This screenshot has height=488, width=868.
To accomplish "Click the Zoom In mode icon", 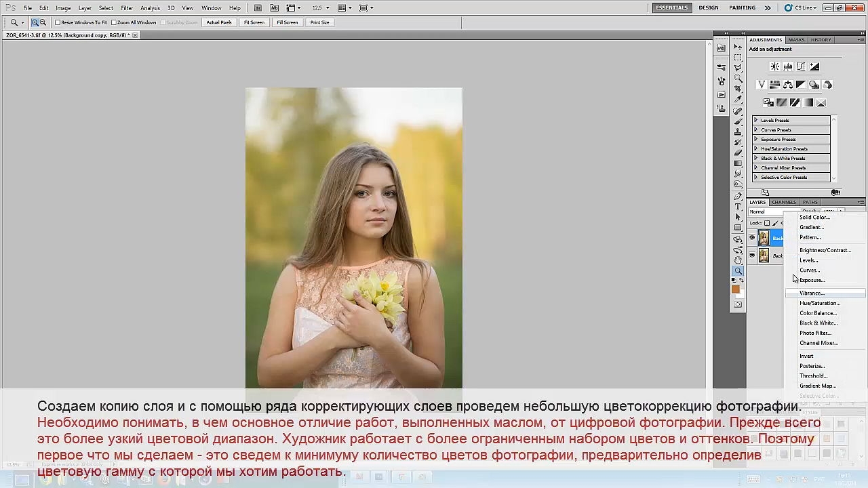I will click(35, 22).
